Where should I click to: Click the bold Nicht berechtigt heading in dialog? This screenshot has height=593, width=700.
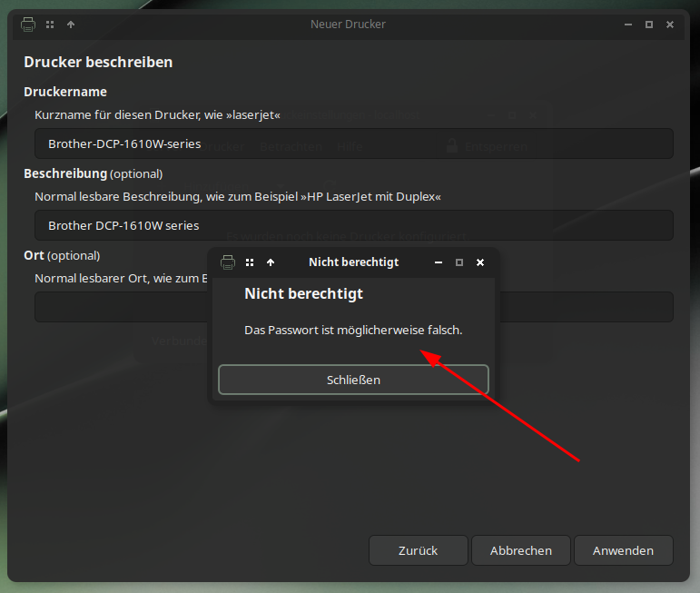(303, 293)
